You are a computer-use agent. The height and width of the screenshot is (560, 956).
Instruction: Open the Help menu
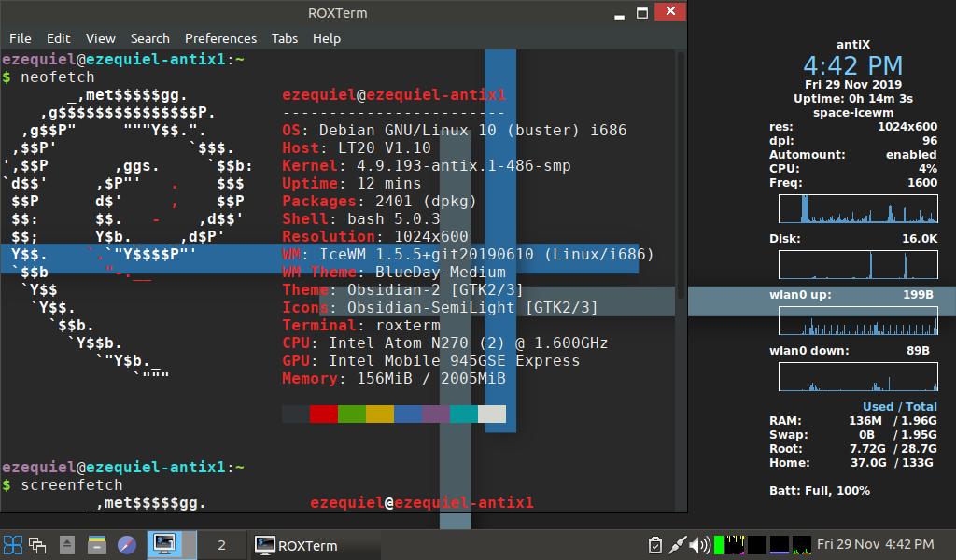click(327, 38)
